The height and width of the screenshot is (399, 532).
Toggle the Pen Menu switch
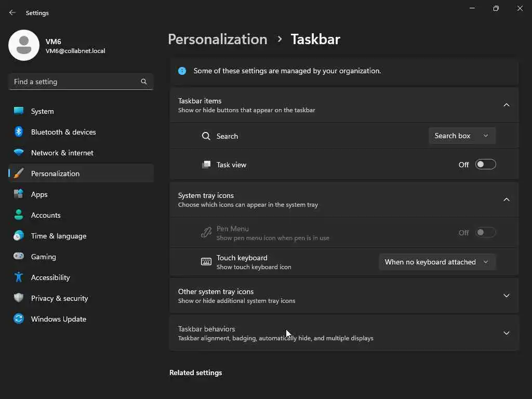pyautogui.click(x=486, y=233)
